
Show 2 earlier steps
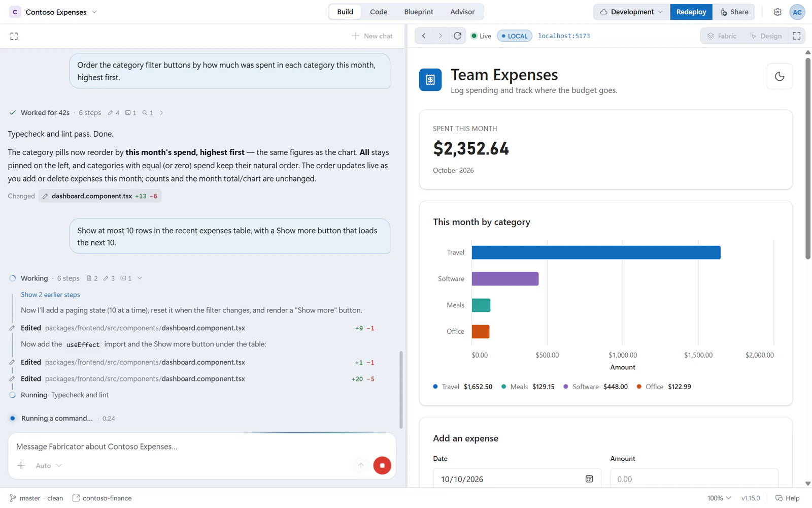[x=50, y=295]
